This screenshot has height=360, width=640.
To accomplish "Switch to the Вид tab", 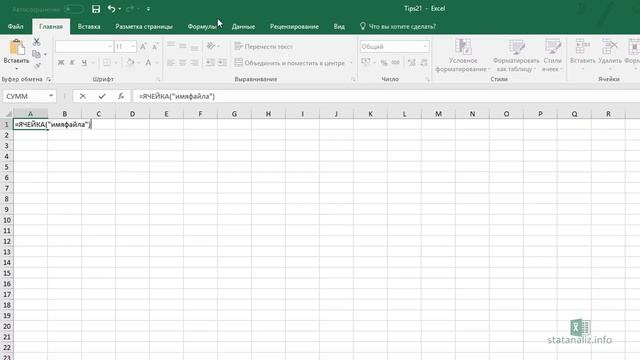I will pyautogui.click(x=339, y=27).
